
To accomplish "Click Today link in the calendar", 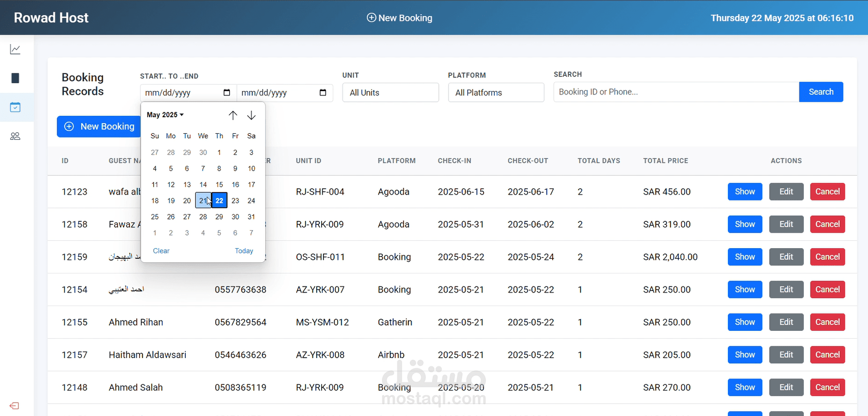I will 244,251.
